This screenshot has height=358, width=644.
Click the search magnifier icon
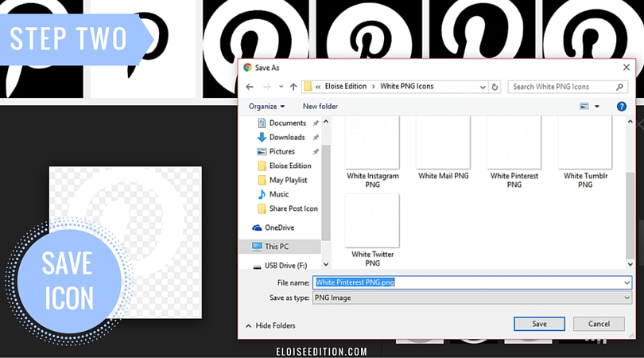[620, 87]
